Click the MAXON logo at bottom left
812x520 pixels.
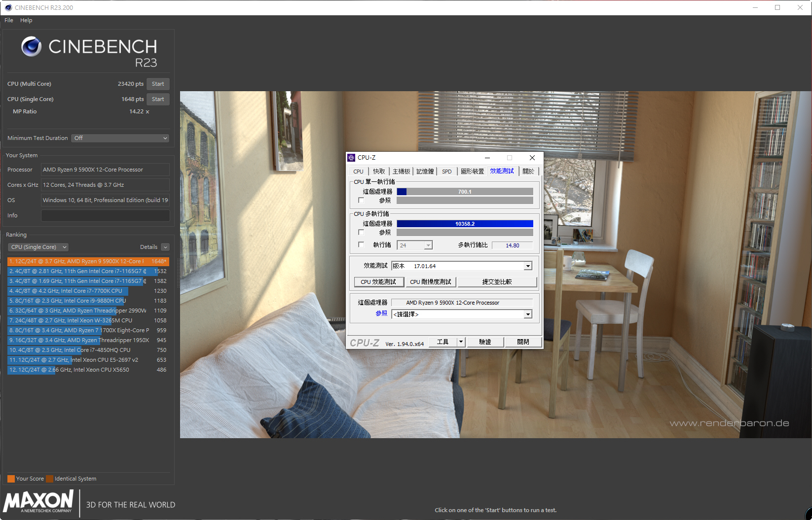(38, 502)
